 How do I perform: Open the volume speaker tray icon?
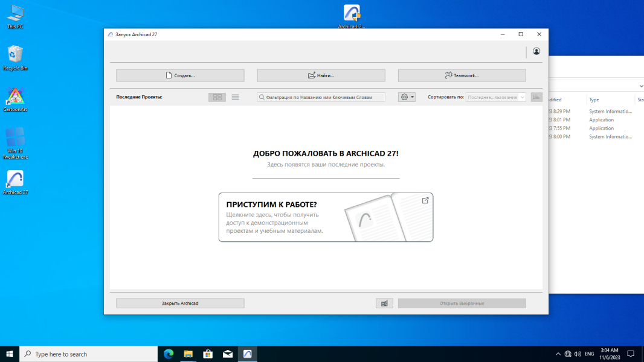[x=578, y=354]
